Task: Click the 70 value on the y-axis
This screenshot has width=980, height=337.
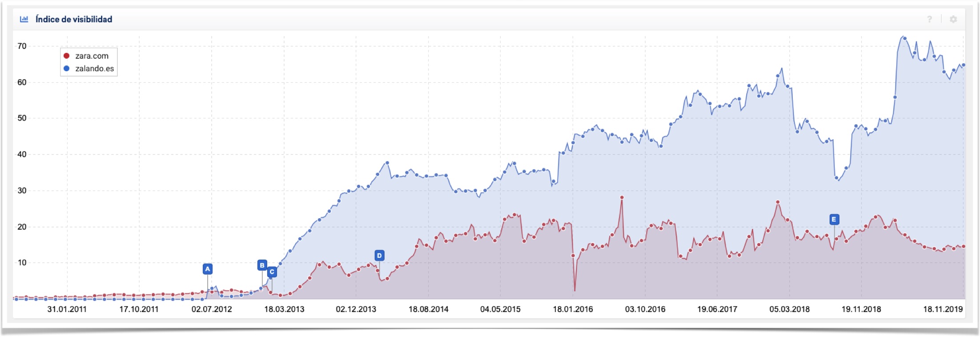Action: click(22, 46)
